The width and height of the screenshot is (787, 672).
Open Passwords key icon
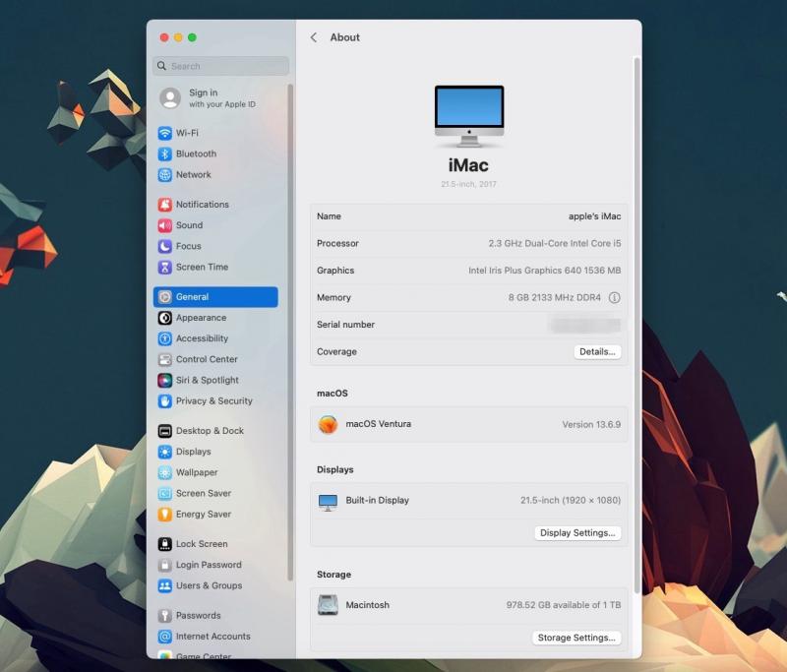click(x=164, y=616)
